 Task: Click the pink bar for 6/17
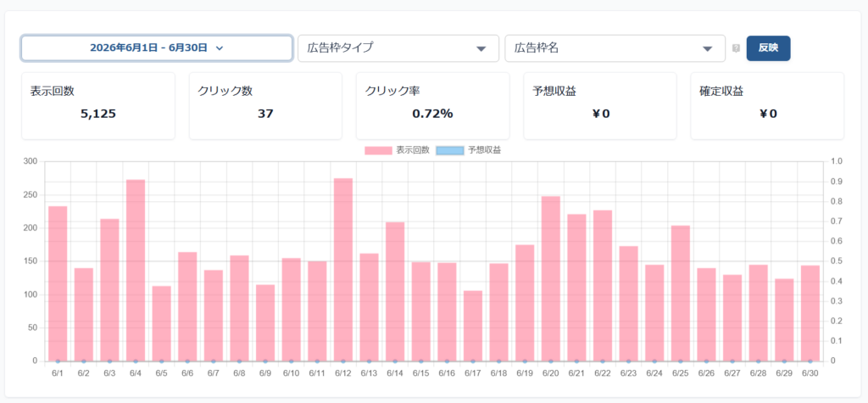pos(473,326)
